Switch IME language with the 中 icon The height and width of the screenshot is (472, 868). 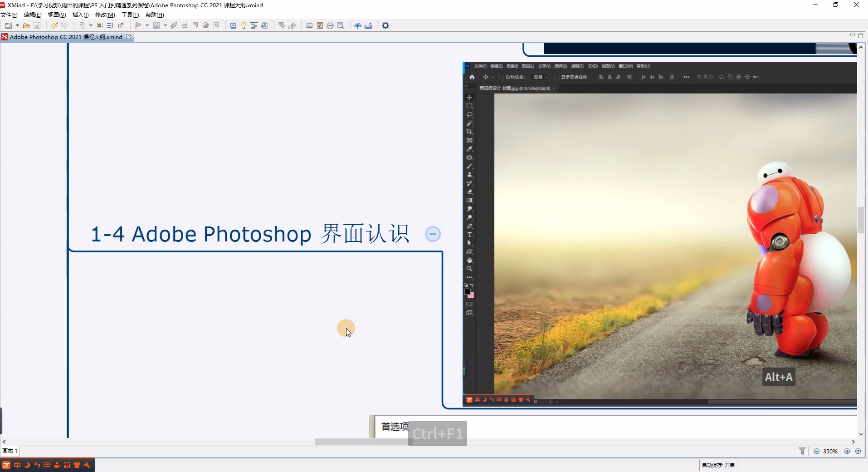coord(17,465)
